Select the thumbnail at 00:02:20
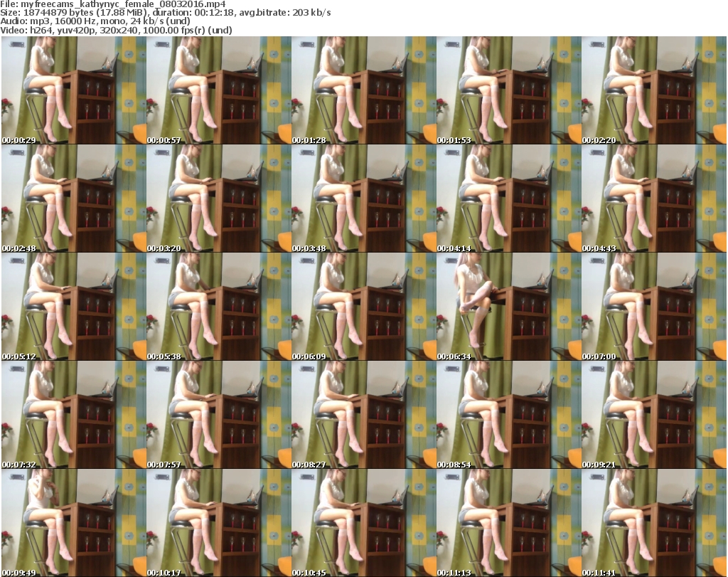Screen dimensions: 728x577 tap(653, 90)
